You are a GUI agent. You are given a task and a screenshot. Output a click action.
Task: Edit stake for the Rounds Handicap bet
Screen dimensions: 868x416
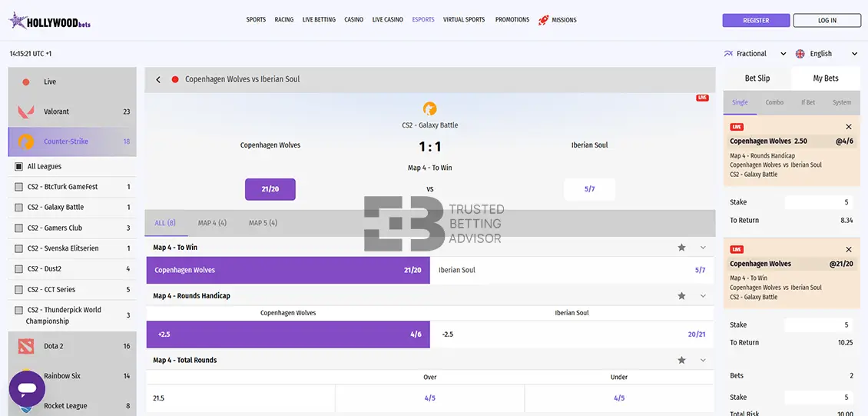pyautogui.click(x=820, y=203)
